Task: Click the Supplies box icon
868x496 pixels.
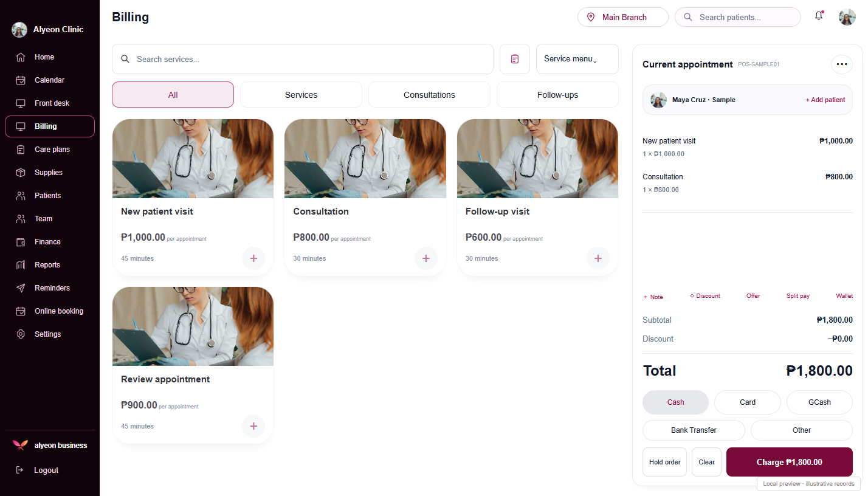Action: coord(21,173)
